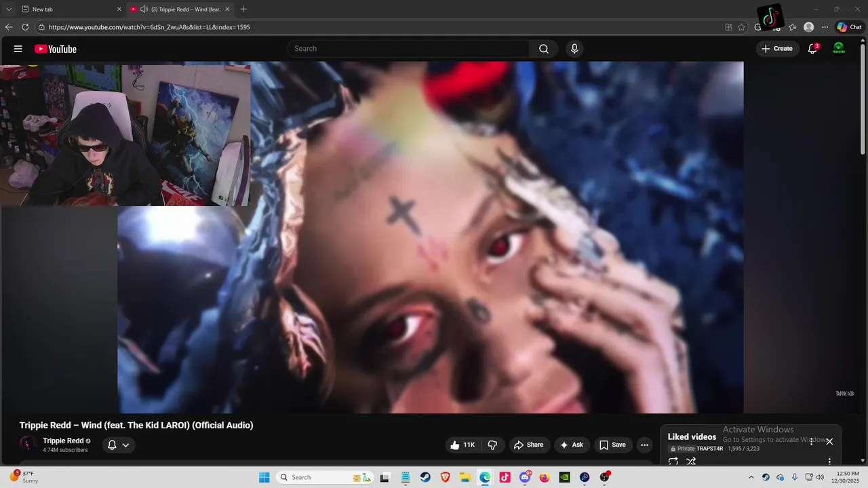Open notification bell dropdown for Trippie Redd

119,445
